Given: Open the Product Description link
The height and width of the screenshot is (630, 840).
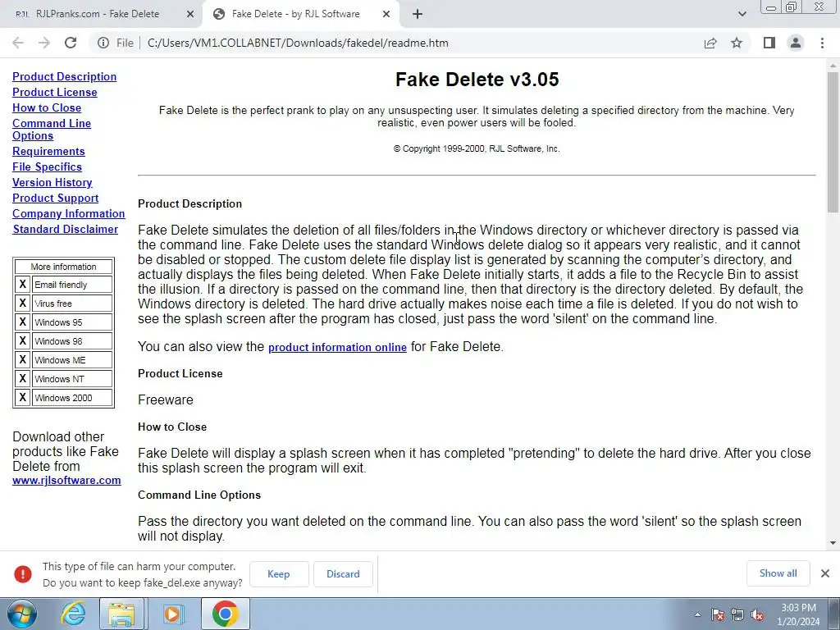Looking at the screenshot, I should click(x=64, y=76).
